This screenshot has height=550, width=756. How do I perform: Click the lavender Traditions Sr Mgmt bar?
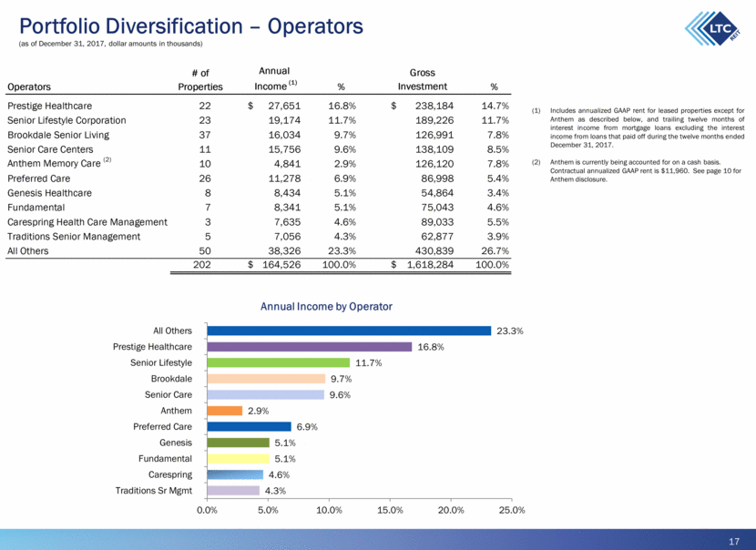click(233, 491)
